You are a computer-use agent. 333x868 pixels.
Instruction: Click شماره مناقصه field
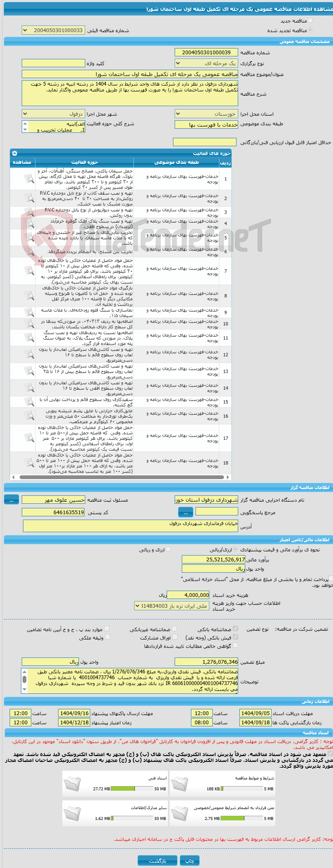[x=206, y=53]
